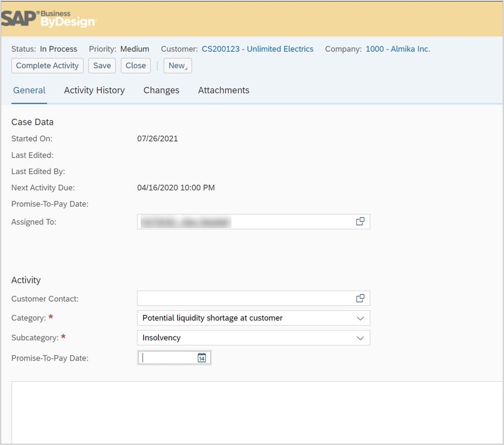
Task: Click the 'Assigned To:' label
Action: coord(34,222)
